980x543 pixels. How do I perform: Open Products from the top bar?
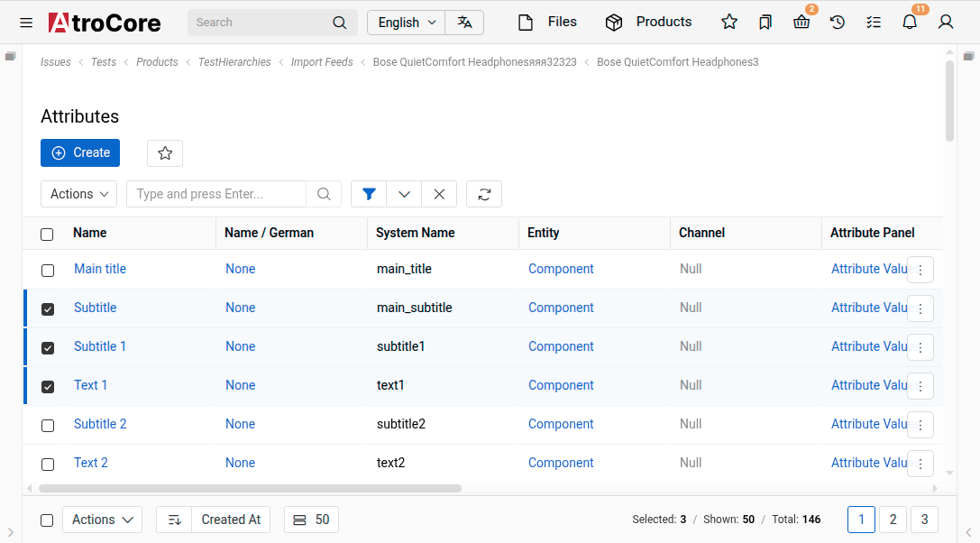pyautogui.click(x=649, y=22)
